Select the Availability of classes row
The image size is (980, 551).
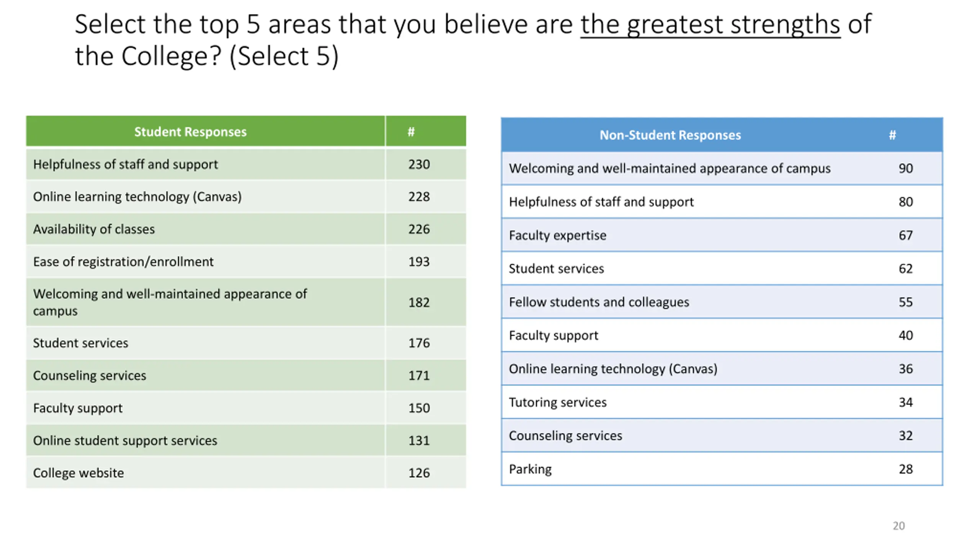tap(246, 229)
